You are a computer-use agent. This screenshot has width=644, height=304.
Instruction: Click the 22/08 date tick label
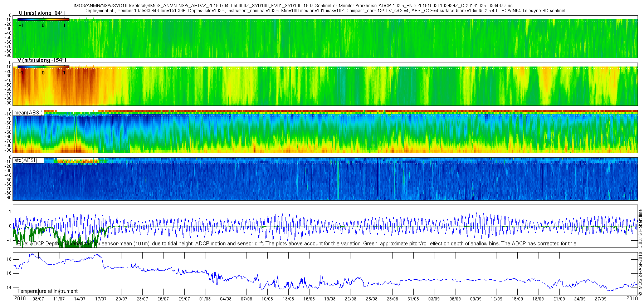point(351,299)
